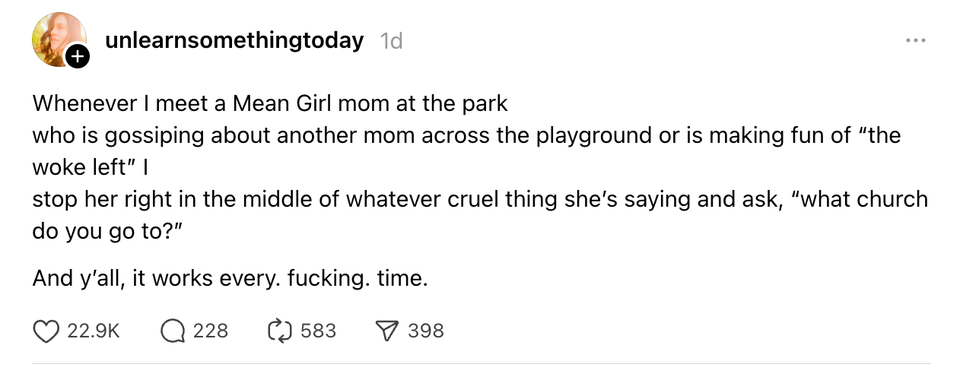
Task: Click the line 'woke left" I'
Action: [x=91, y=167]
